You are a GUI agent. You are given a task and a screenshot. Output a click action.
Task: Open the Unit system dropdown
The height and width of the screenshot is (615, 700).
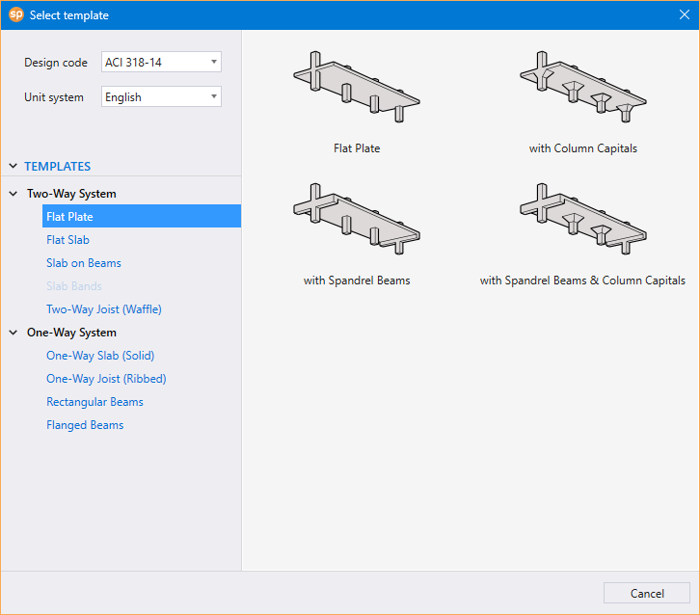tap(161, 96)
